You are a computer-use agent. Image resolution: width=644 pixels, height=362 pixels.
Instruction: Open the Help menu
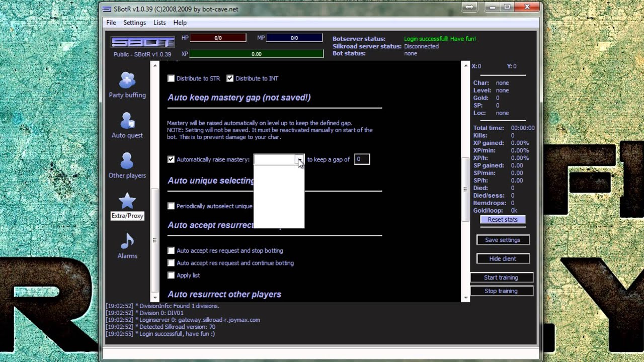point(180,23)
